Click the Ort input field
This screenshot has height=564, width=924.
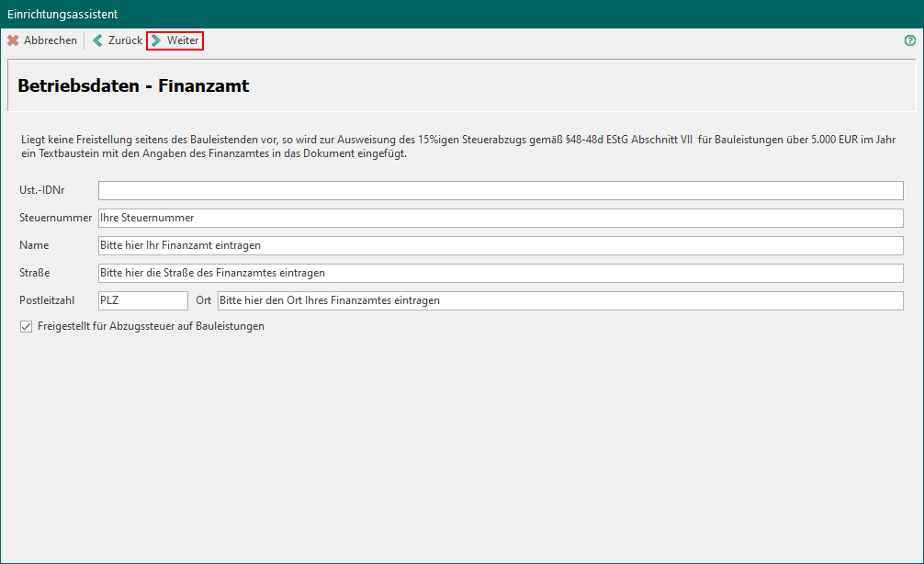[x=560, y=300]
